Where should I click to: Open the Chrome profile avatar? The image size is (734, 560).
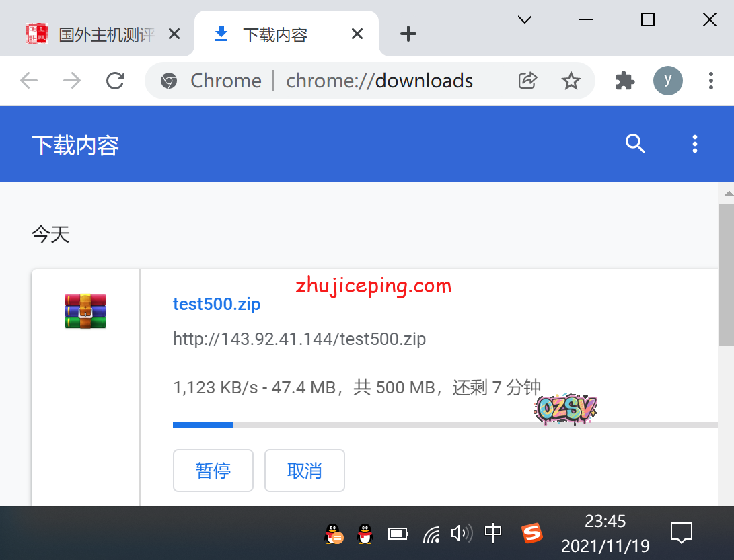pyautogui.click(x=667, y=81)
